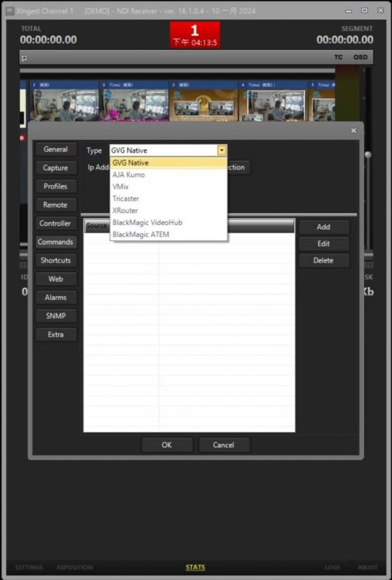392x580 pixels.
Task: Click the STATS link at the bottom
Action: tap(195, 568)
